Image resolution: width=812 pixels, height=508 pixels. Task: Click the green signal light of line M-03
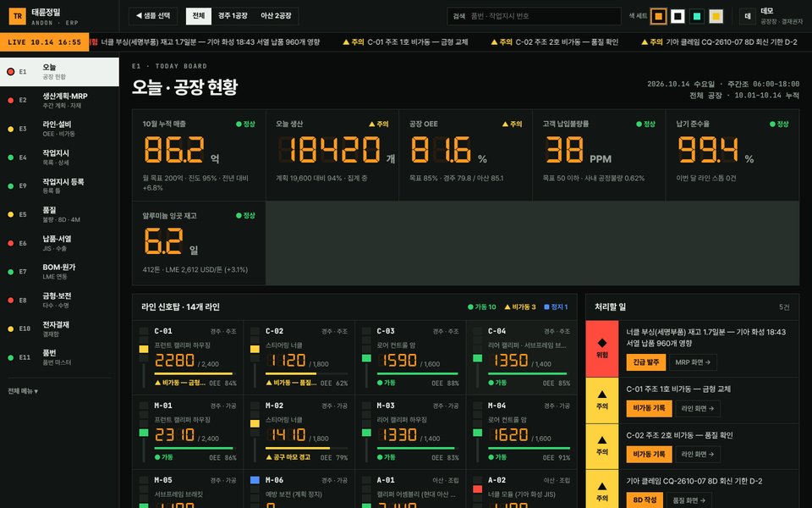366,433
